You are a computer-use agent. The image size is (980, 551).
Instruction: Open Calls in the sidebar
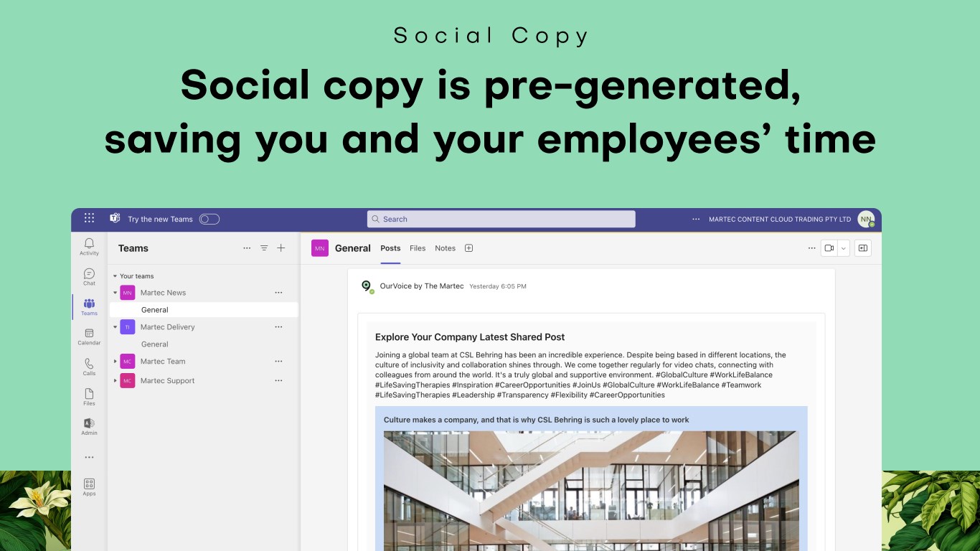point(89,367)
